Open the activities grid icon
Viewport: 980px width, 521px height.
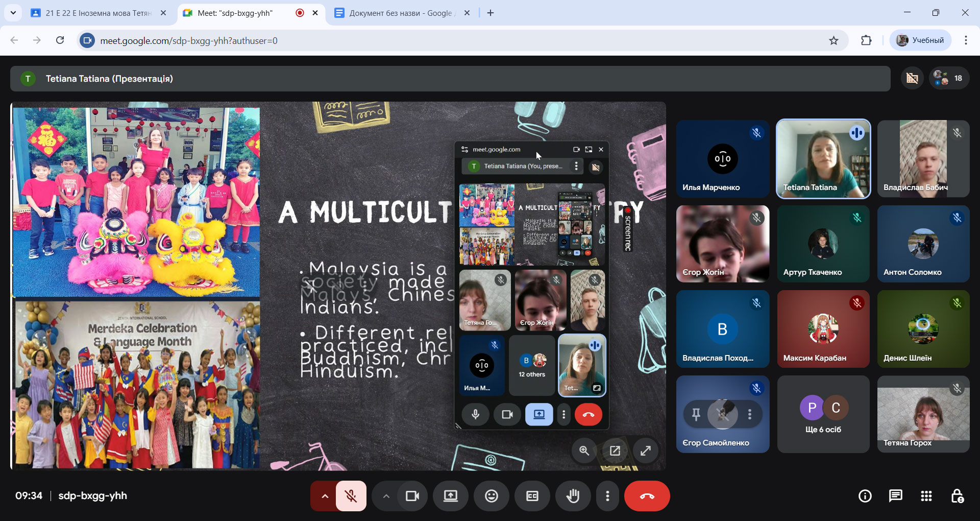[x=926, y=496]
